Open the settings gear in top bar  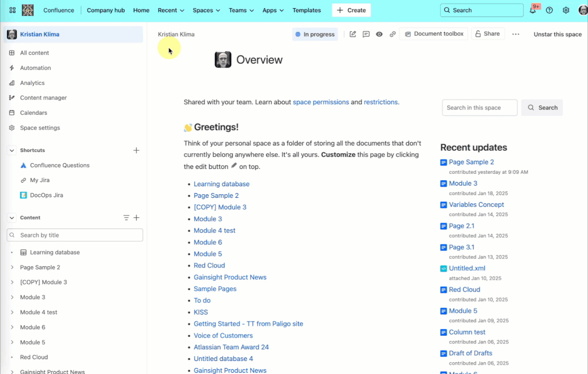(x=566, y=10)
